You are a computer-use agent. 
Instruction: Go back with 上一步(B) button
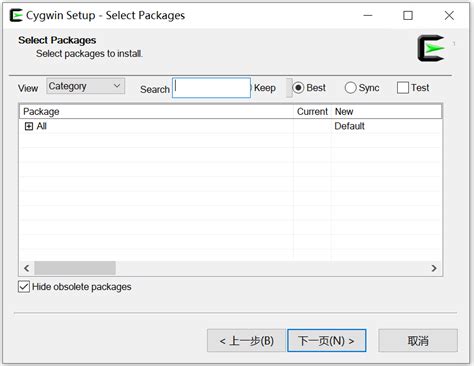tap(246, 341)
